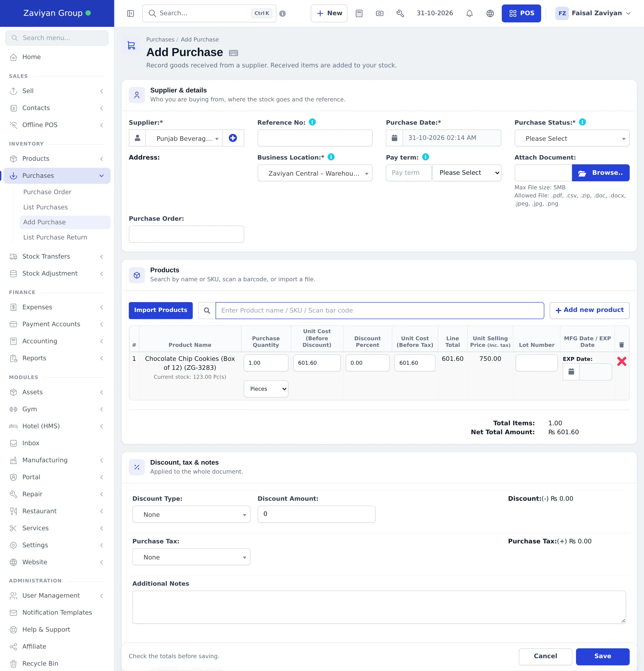Click Import Products button
The width and height of the screenshot is (644, 671).
pos(160,310)
